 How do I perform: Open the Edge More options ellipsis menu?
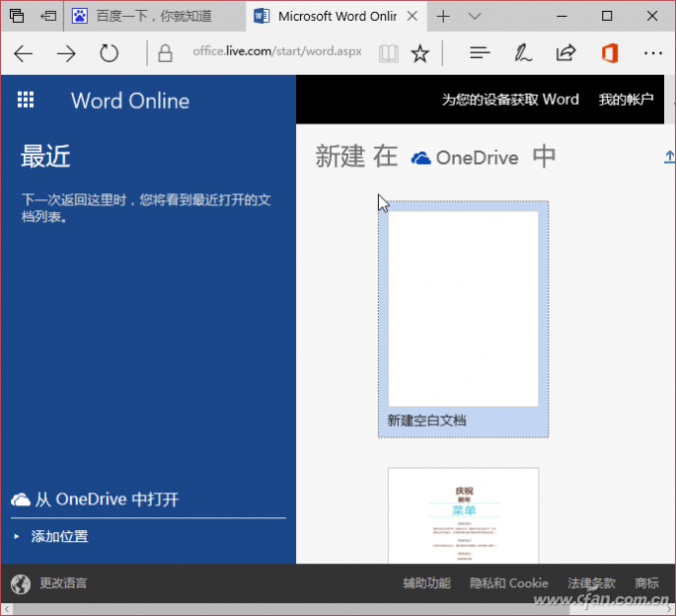click(652, 53)
